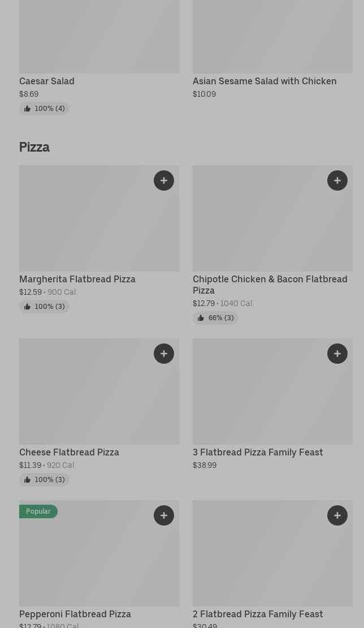This screenshot has width=364, height=628.
Task: Click the Popular badge on Pepperoni pizza
Action: (x=38, y=511)
